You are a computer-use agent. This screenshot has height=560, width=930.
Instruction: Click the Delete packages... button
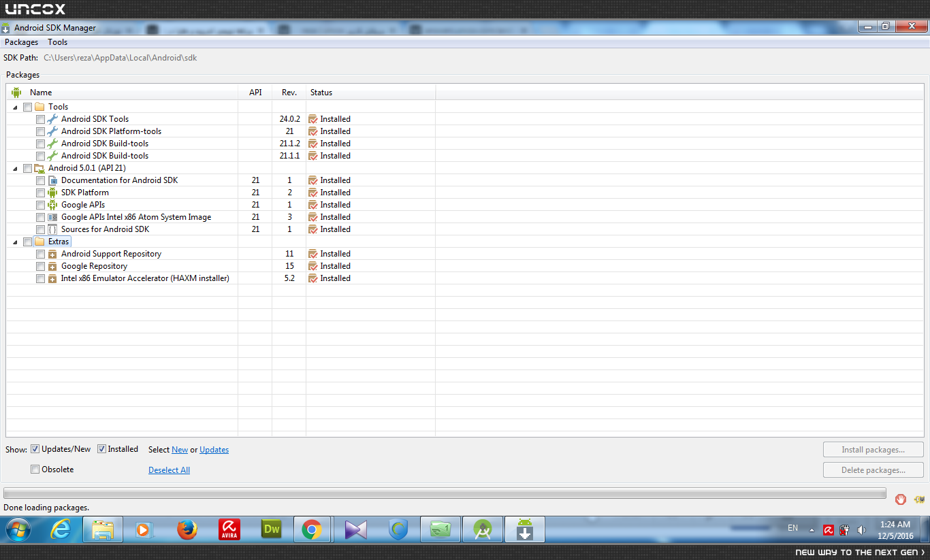[x=873, y=470]
